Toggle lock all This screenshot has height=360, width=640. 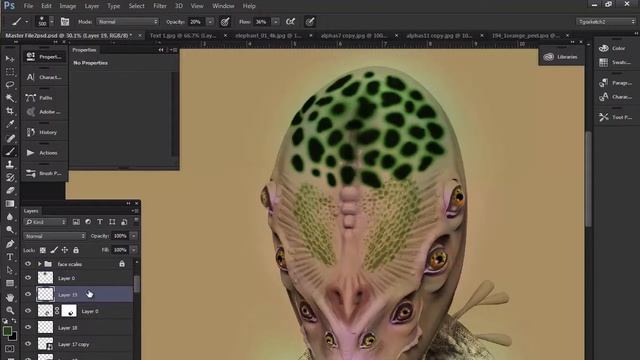[76, 250]
